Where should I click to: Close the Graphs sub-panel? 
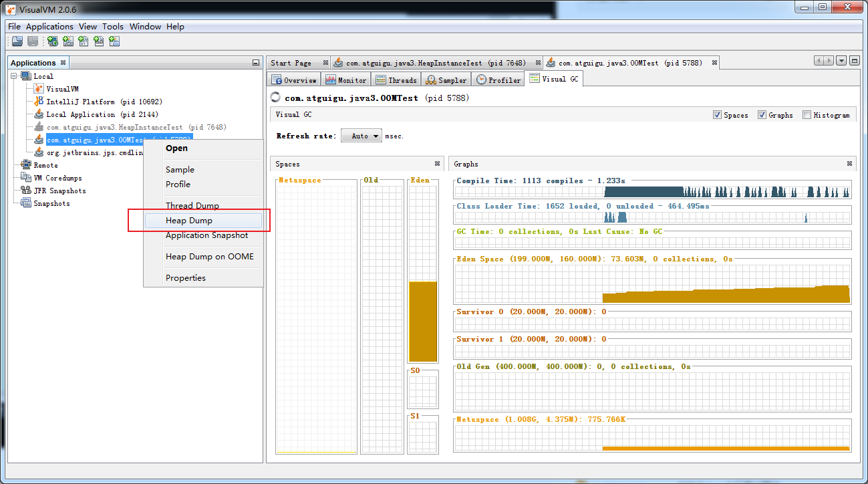(x=849, y=164)
